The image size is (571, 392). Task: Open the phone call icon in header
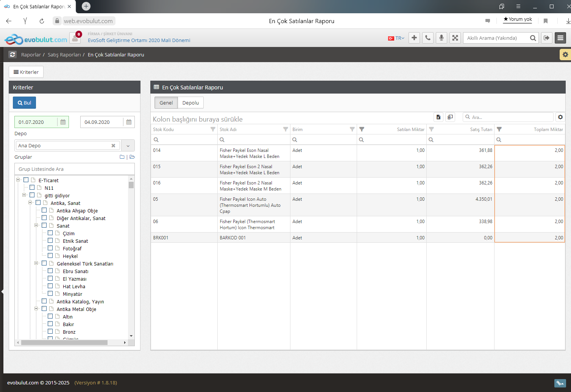pos(428,38)
